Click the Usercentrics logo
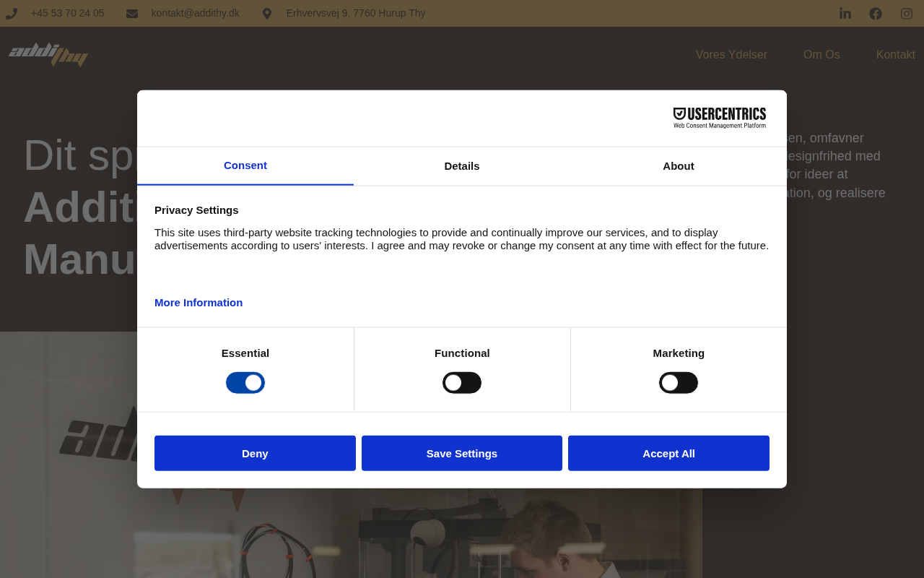The image size is (924, 578). [720, 118]
